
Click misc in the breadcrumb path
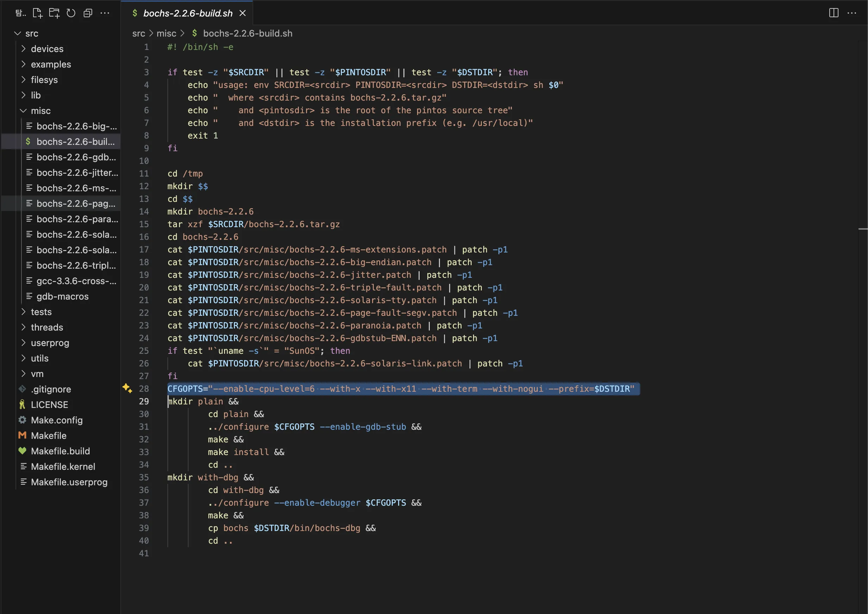click(166, 33)
